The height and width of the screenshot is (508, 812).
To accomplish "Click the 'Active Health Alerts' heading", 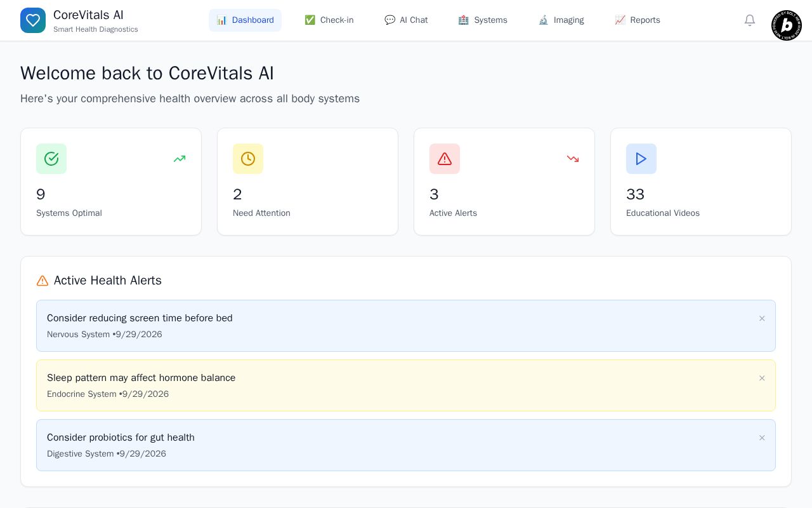I will [x=108, y=281].
